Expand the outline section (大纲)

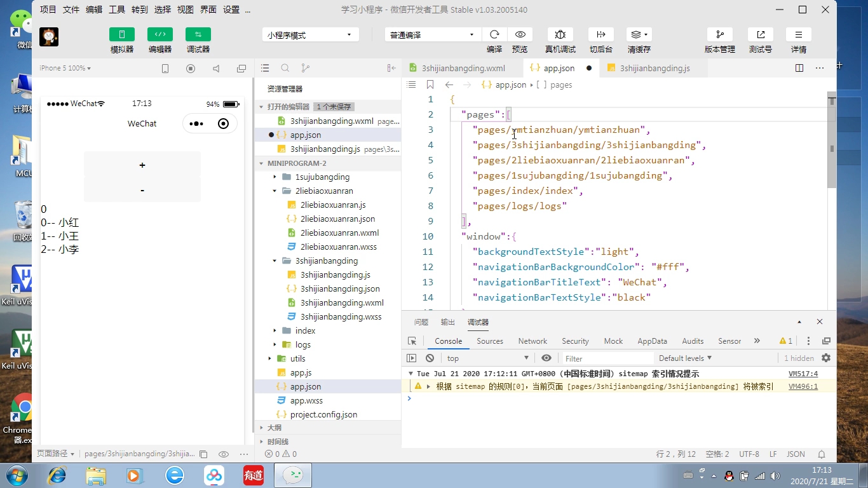tap(261, 428)
